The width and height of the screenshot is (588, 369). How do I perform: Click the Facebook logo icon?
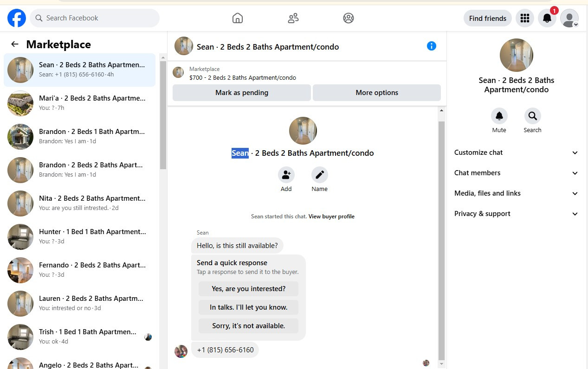(x=17, y=18)
